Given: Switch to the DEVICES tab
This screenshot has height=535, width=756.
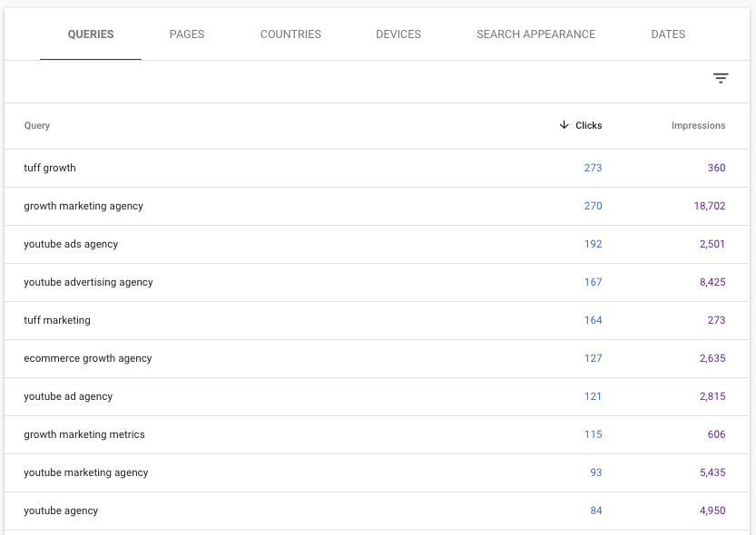Looking at the screenshot, I should coord(398,34).
